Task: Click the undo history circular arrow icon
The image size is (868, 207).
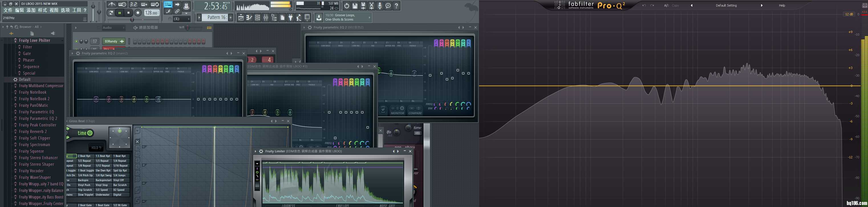Action: click(347, 6)
